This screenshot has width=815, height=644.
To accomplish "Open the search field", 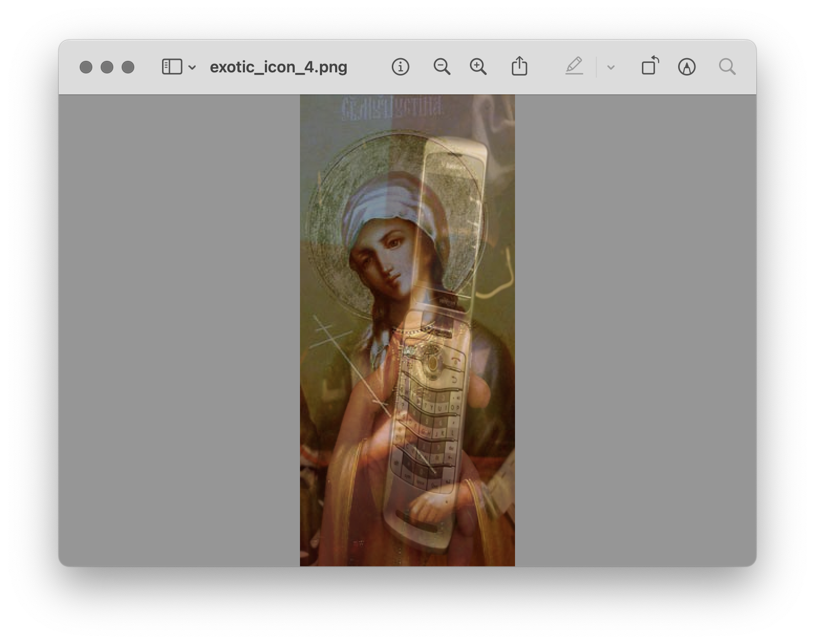I will point(727,67).
